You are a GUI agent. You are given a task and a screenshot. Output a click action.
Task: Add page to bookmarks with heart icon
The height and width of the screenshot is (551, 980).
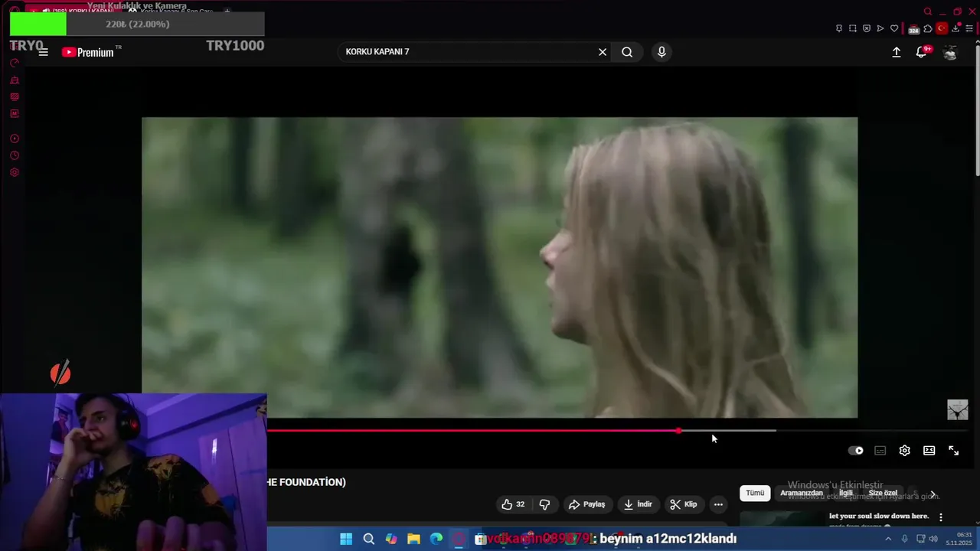point(894,28)
